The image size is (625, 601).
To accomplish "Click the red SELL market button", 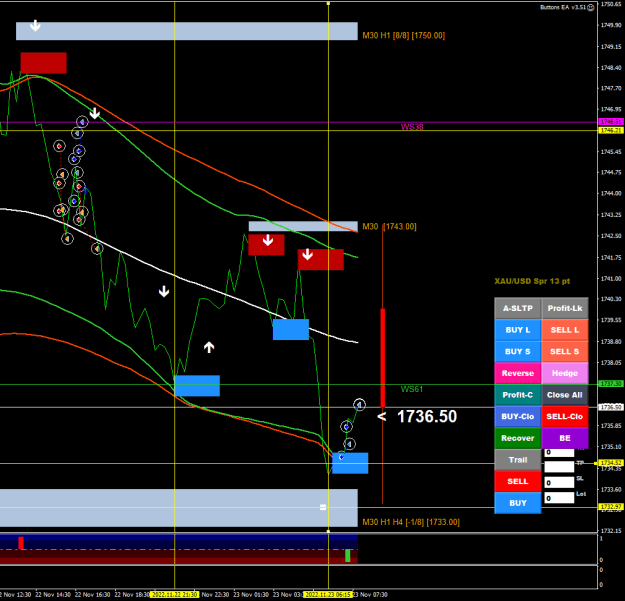I will point(518,481).
